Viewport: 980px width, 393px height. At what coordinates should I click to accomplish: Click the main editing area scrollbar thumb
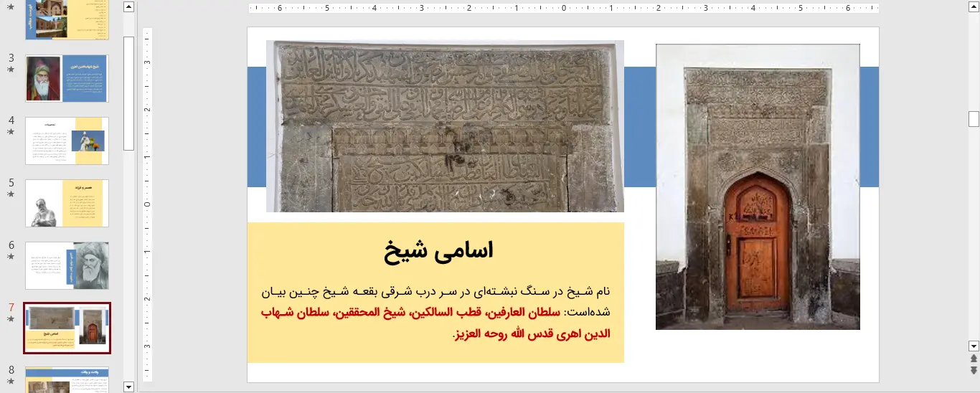974,119
